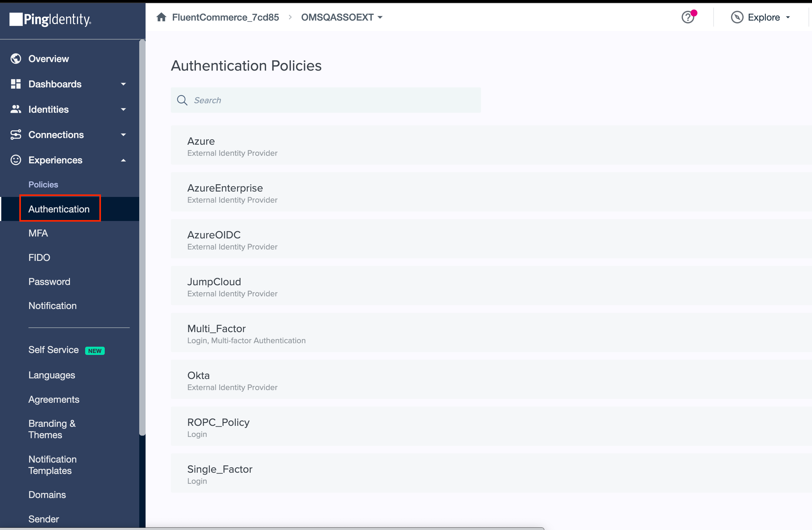Viewport: 812px width, 530px height.
Task: Open the OMSQASSOEXT environment dropdown
Action: coord(341,17)
